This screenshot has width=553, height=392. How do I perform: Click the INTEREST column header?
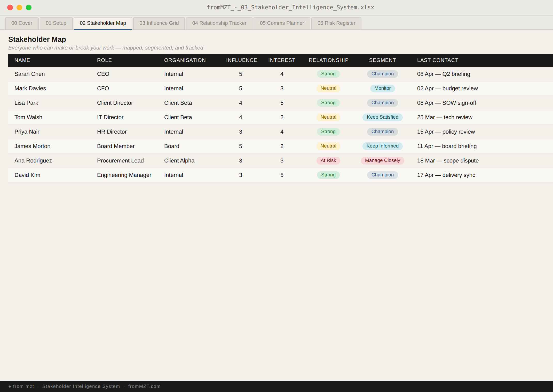[x=282, y=60]
